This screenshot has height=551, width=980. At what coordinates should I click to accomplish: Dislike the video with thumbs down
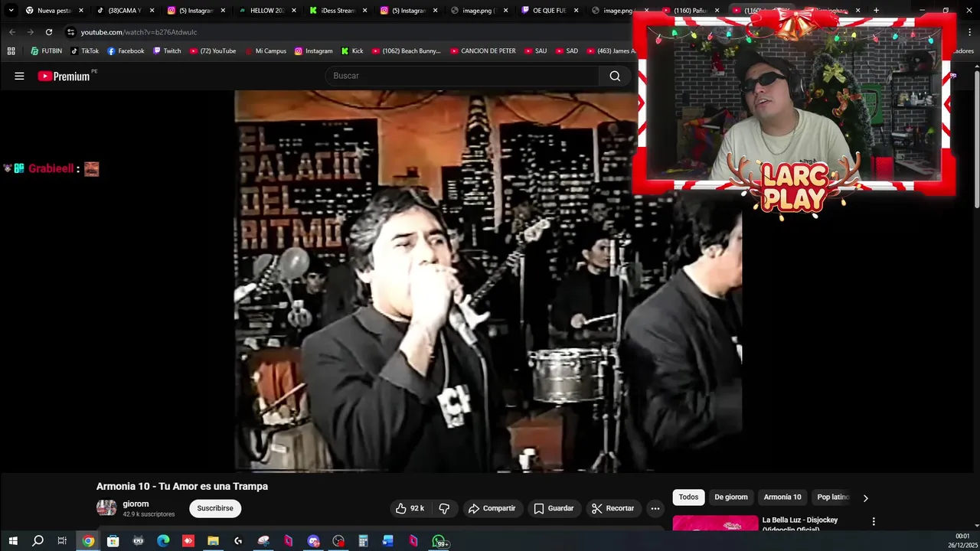pyautogui.click(x=444, y=508)
